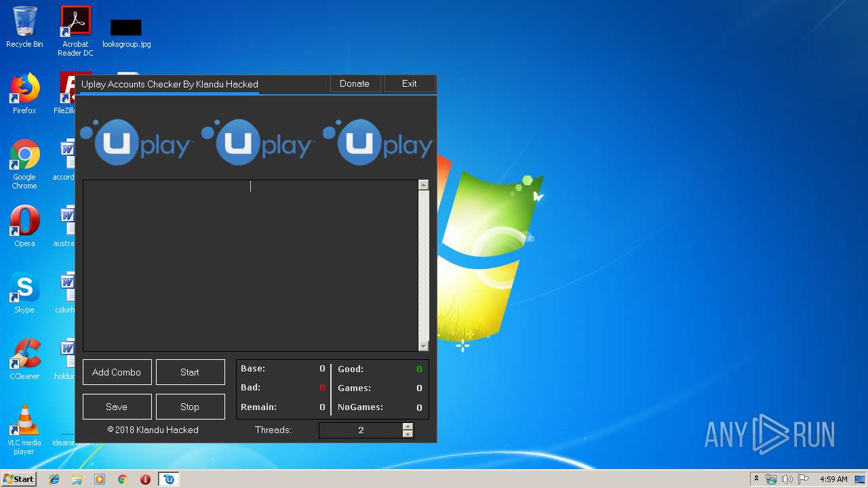This screenshot has height=488, width=868.
Task: Click the 'Games:' statistic label
Action: 354,388
